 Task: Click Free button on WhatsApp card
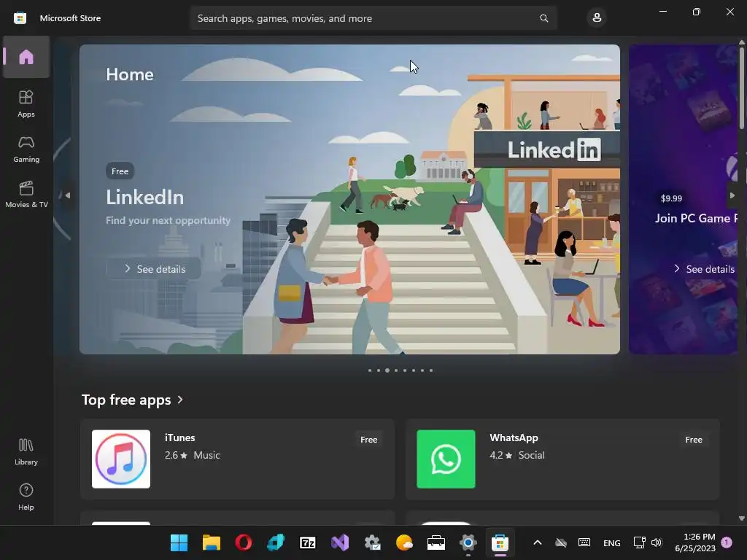click(x=694, y=440)
